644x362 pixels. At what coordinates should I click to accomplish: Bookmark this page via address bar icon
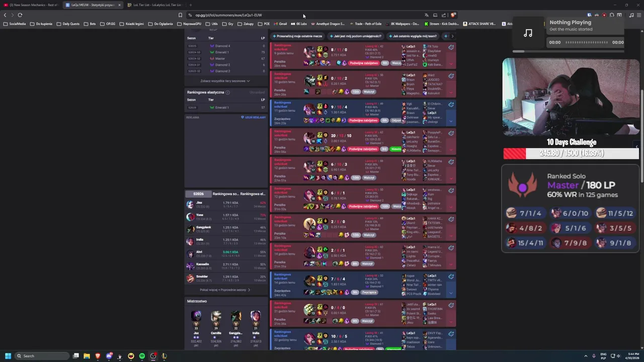coord(180,15)
